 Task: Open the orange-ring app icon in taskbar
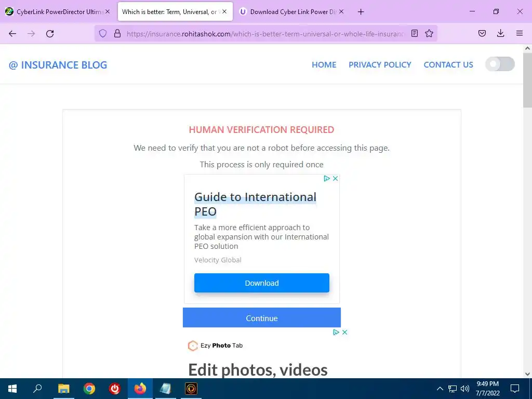191,389
